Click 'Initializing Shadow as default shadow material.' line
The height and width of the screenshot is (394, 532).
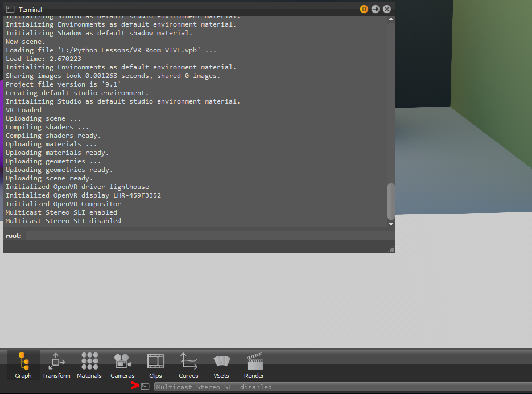[99, 33]
